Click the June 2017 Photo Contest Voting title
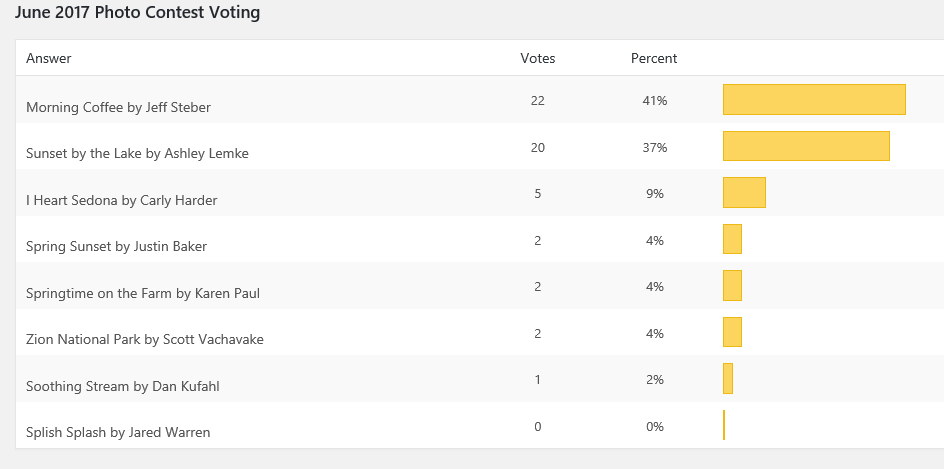Viewport: 944px width, 469px height. [x=137, y=13]
